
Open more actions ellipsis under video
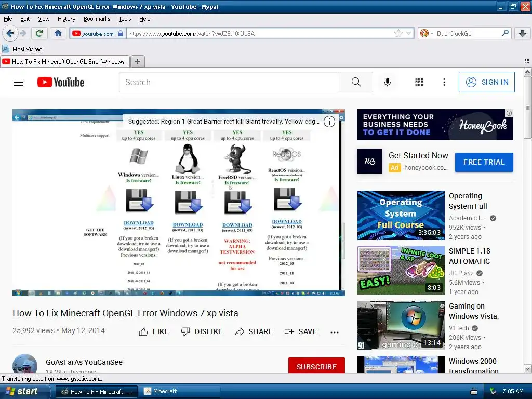[335, 332]
